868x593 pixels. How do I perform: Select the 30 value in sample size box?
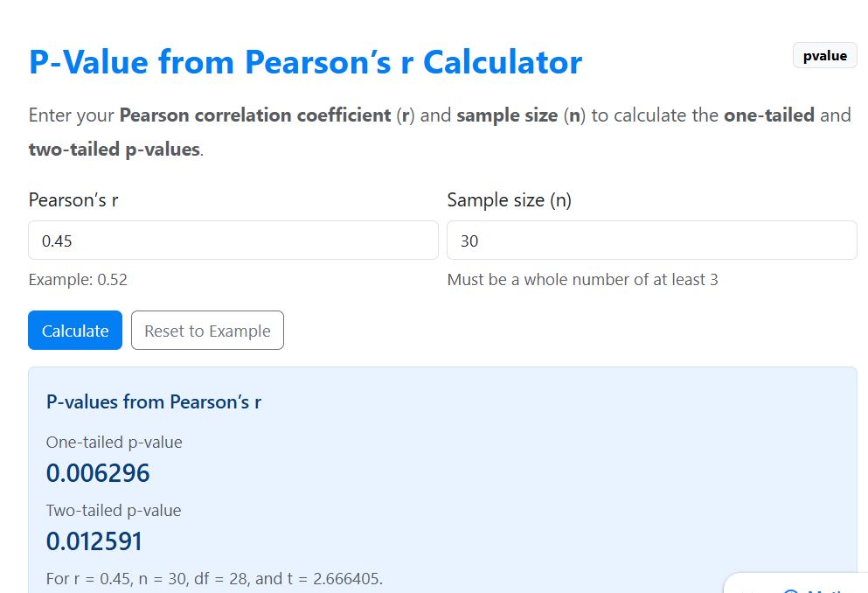click(x=469, y=240)
